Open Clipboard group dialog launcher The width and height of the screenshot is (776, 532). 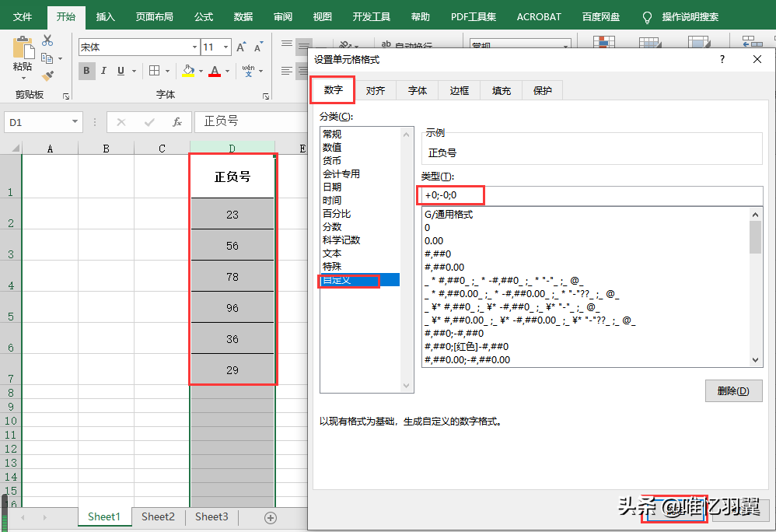66,96
